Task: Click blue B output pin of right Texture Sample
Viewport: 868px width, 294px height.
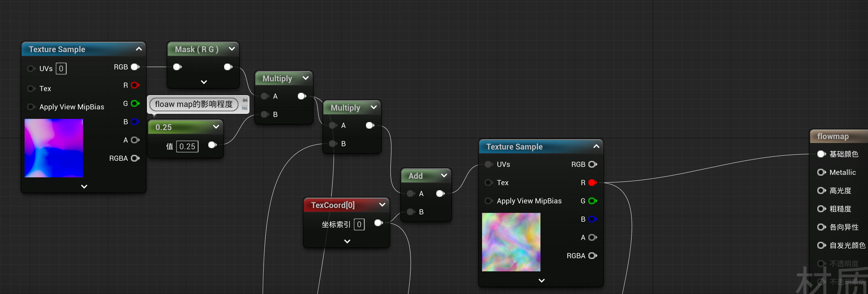Action: (x=593, y=219)
